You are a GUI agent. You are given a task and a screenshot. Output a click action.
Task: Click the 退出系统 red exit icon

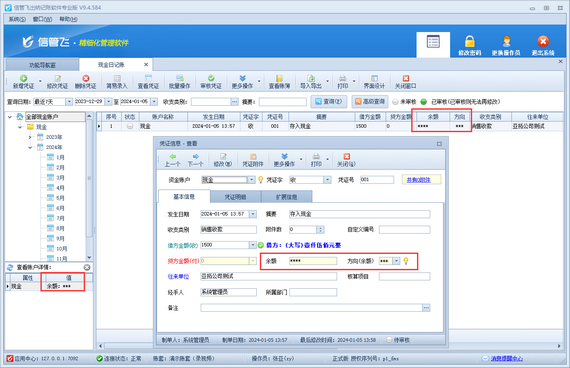543,41
